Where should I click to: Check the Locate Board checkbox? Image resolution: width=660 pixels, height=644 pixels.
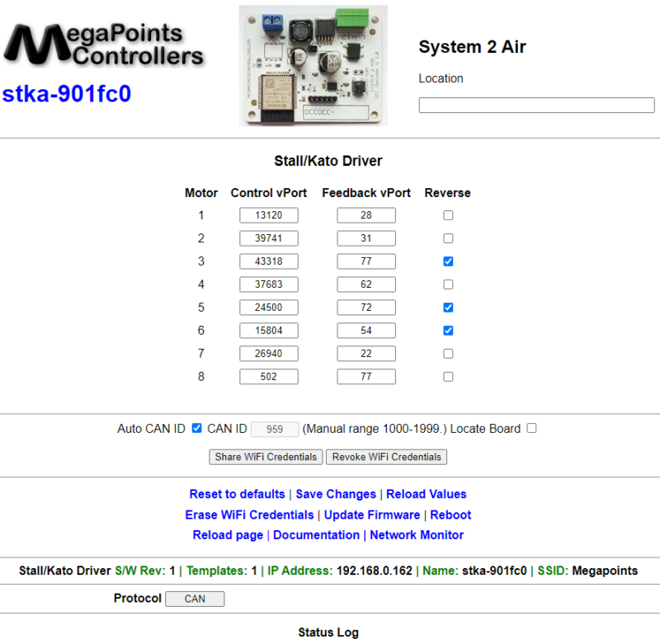click(x=531, y=428)
